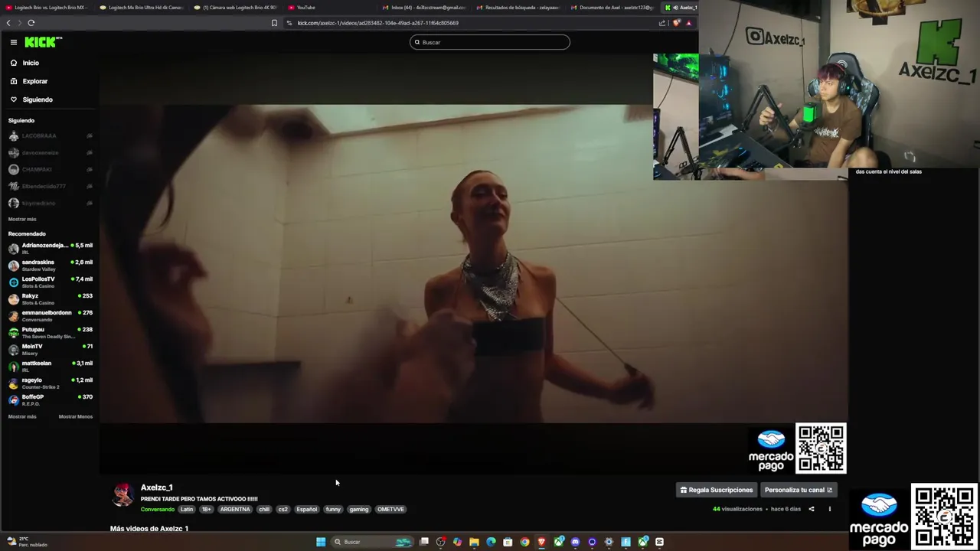The image size is (980, 551).
Task: Select the 18+ tag
Action: 206,510
